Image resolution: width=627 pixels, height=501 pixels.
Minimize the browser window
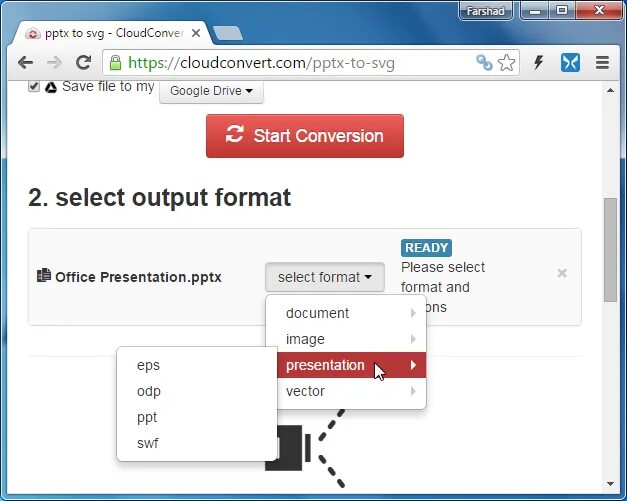[x=535, y=11]
